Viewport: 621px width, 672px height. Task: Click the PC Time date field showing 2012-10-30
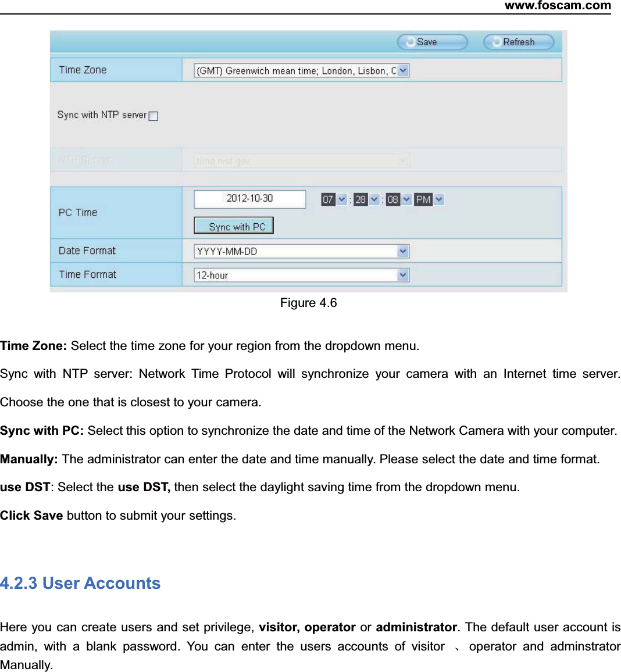coord(248,198)
